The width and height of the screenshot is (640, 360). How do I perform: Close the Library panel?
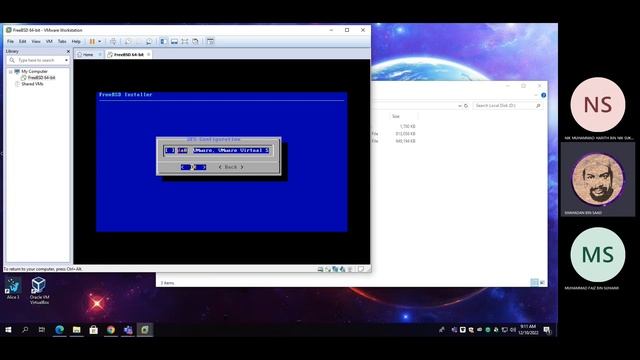tap(68, 51)
